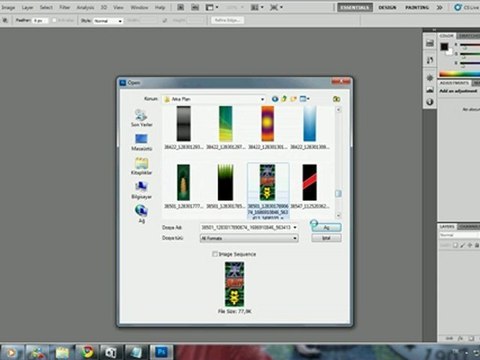Screen dimensions: 480x360
Task: Open the Style dropdown set to Normal
Action: [108, 21]
